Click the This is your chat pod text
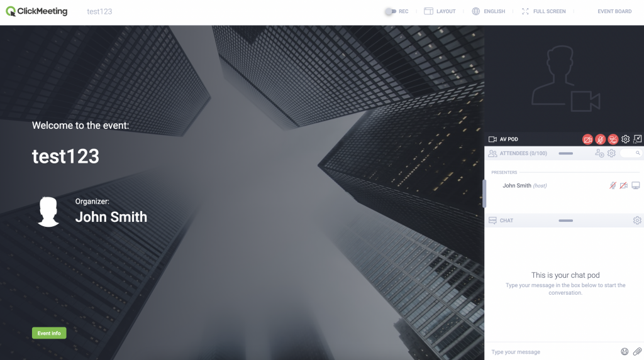644x360 pixels. click(x=565, y=275)
